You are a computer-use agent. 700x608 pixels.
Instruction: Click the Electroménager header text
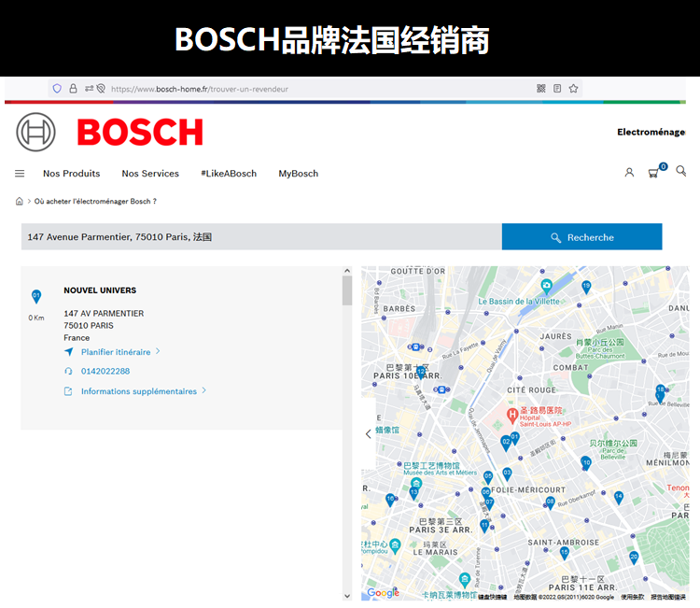pos(651,132)
